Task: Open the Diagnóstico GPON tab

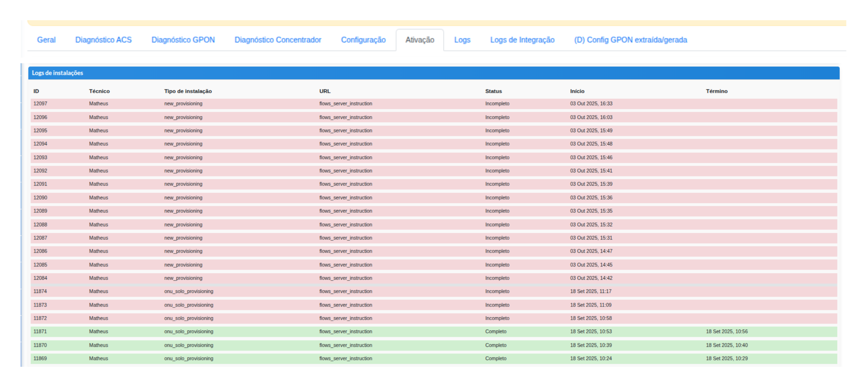Action: click(183, 40)
